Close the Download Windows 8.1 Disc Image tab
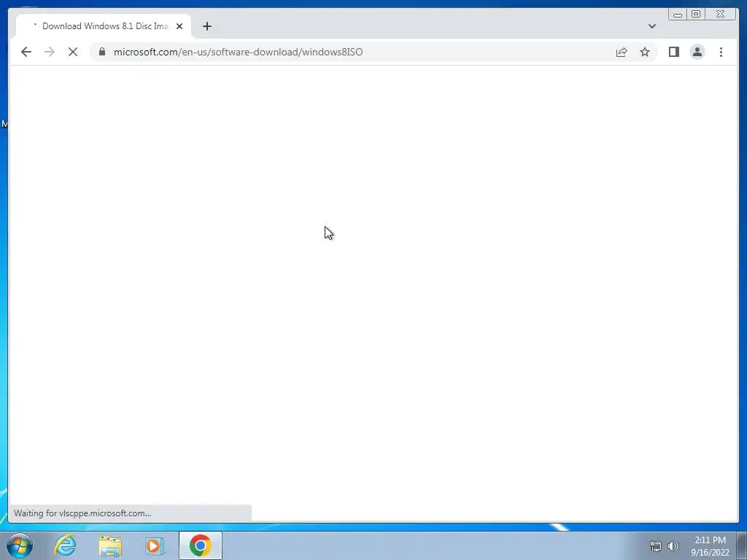The height and width of the screenshot is (560, 747). click(x=179, y=26)
